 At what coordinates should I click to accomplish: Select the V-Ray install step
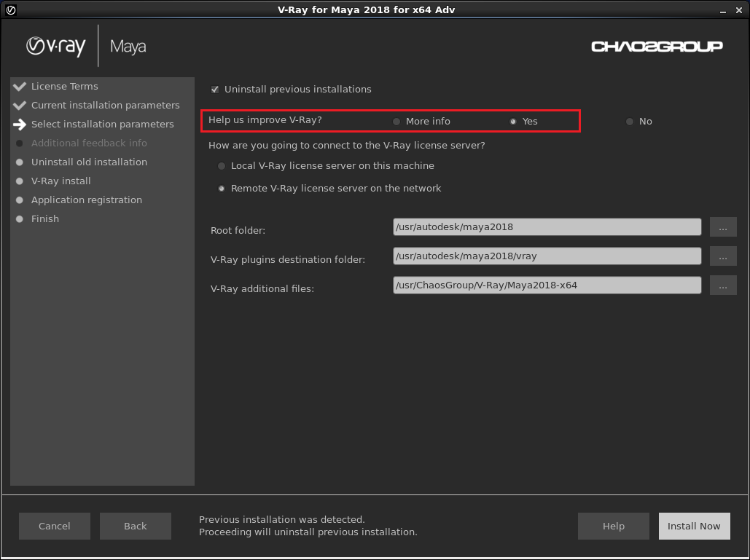point(61,181)
